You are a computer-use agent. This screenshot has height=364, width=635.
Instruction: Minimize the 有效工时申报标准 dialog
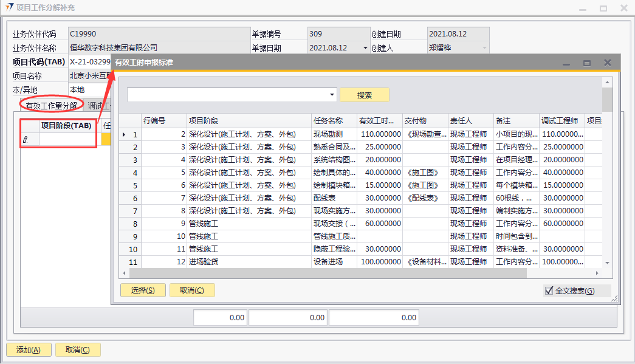[x=566, y=63]
